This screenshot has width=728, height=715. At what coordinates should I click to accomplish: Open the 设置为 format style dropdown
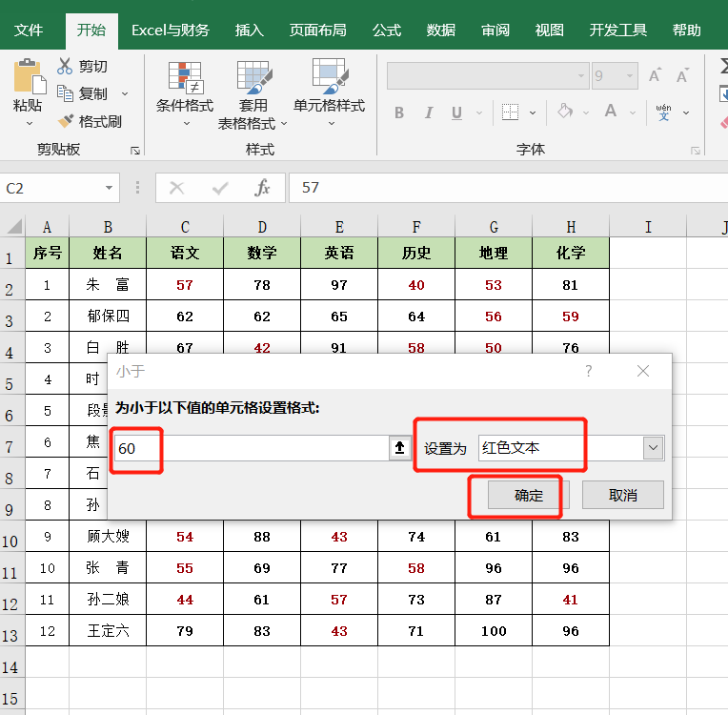pyautogui.click(x=653, y=448)
